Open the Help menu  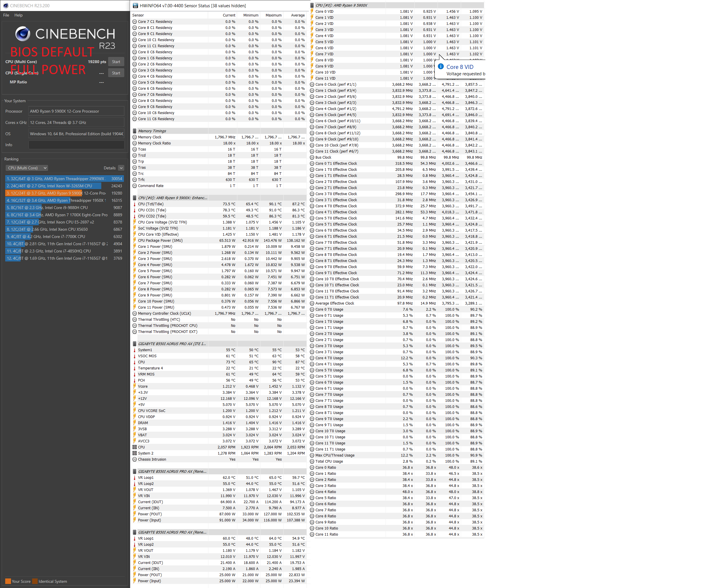coord(18,15)
